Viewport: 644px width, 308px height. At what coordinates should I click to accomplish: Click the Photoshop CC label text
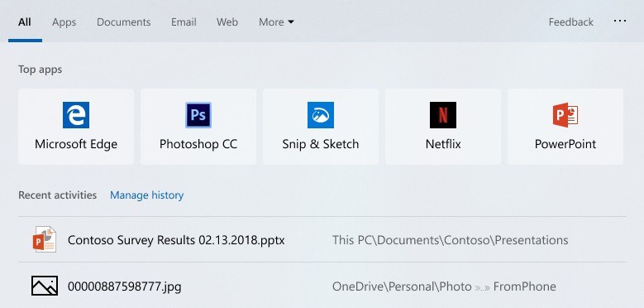pos(198,144)
